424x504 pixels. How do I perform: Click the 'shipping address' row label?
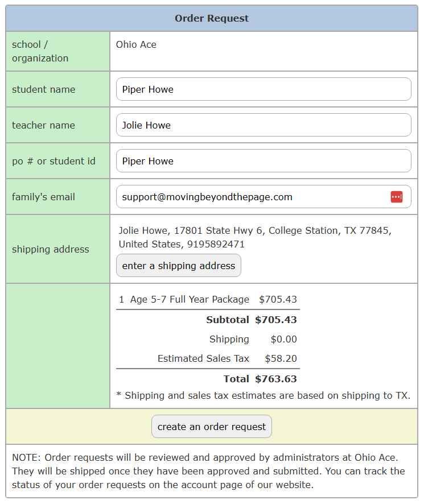(x=50, y=249)
